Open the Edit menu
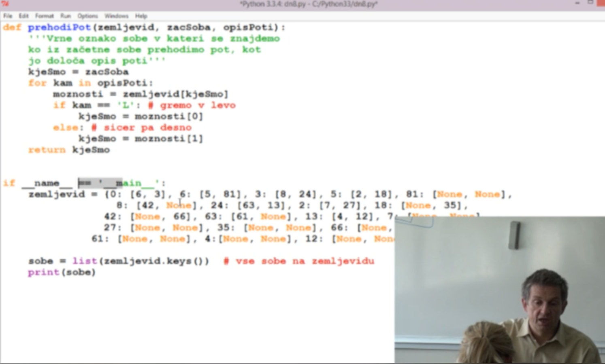Viewport: 605px width, 364px height. point(23,16)
